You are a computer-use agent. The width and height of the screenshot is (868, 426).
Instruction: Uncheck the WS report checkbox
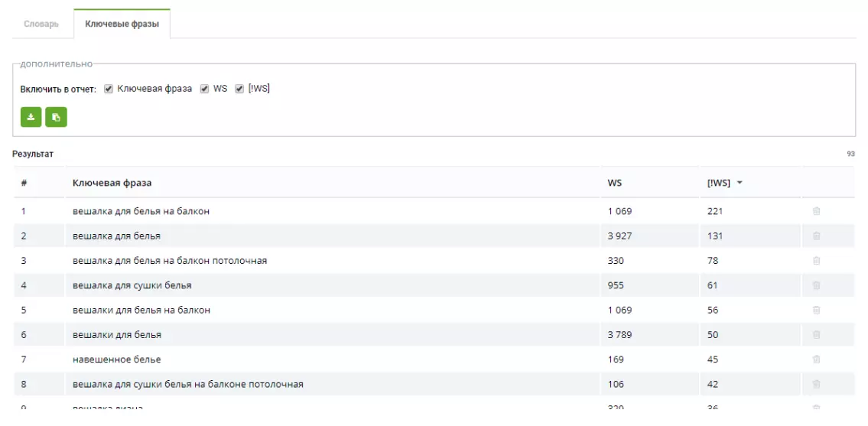(204, 89)
